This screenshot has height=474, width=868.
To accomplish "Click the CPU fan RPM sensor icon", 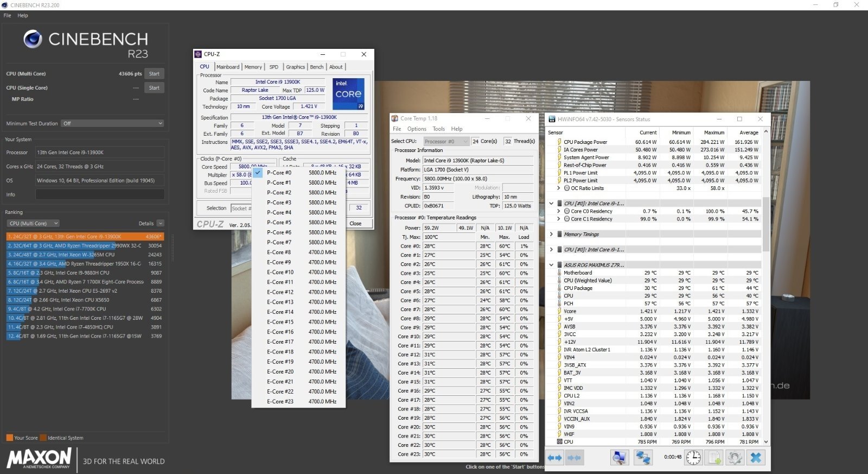I will (559, 442).
